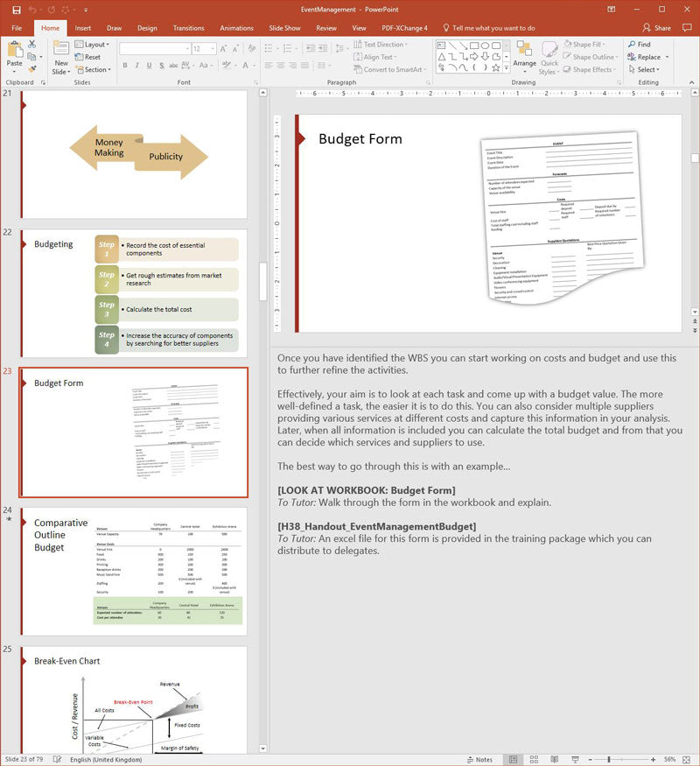Click Replace in Editing group
The width and height of the screenshot is (700, 766).
(644, 57)
